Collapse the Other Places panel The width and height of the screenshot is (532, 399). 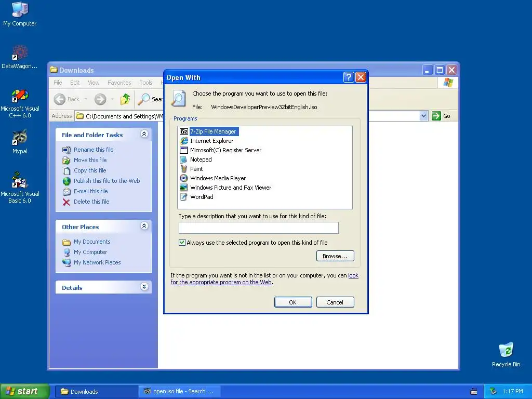[144, 226]
